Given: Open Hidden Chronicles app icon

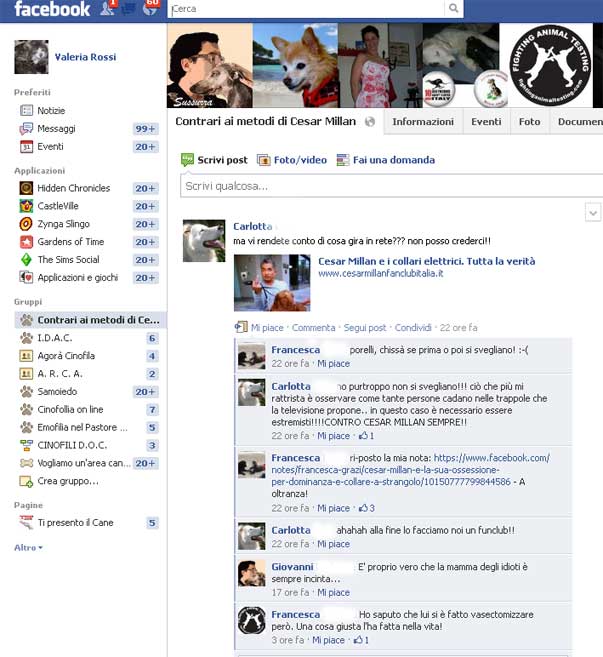Looking at the screenshot, I should 27,188.
